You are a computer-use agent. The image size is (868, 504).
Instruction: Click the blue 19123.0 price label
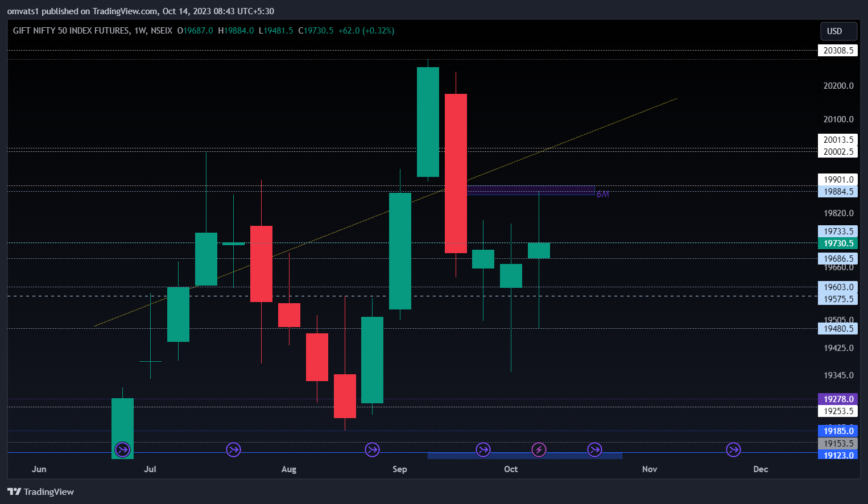point(838,455)
